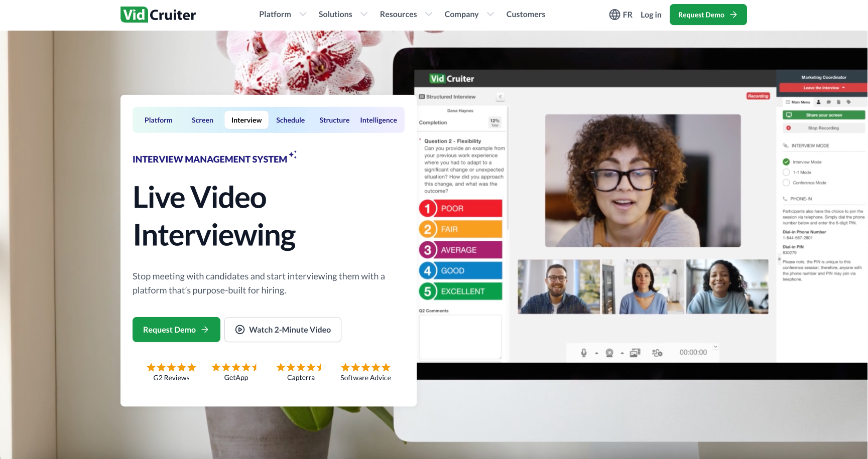Collapse the right side panel arrow
The height and width of the screenshot is (459, 868).
click(779, 259)
